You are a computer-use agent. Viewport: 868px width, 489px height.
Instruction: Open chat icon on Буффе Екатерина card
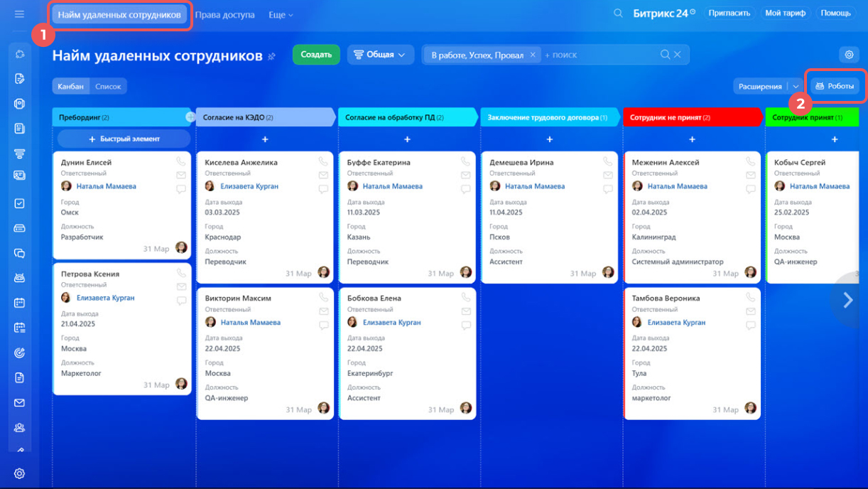(466, 189)
